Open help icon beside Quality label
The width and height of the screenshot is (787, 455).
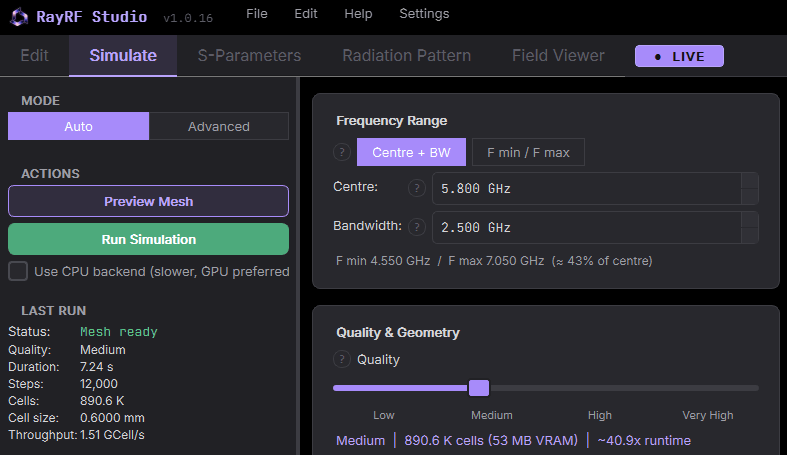[342, 359]
